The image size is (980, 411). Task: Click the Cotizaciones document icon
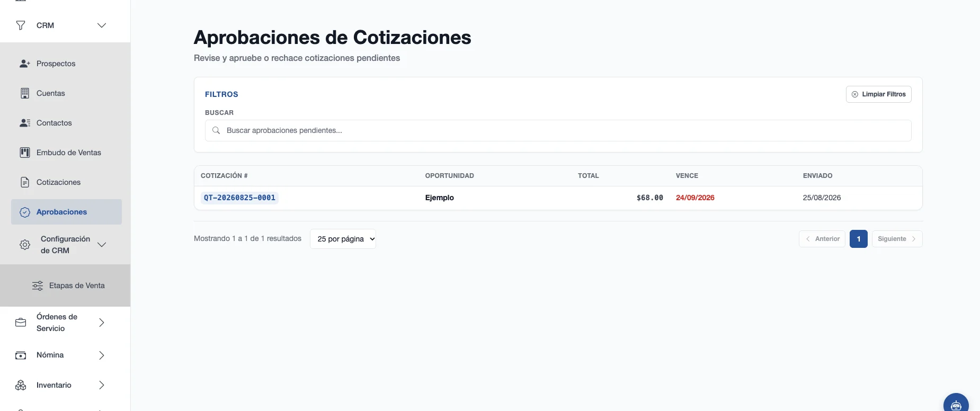coord(25,182)
